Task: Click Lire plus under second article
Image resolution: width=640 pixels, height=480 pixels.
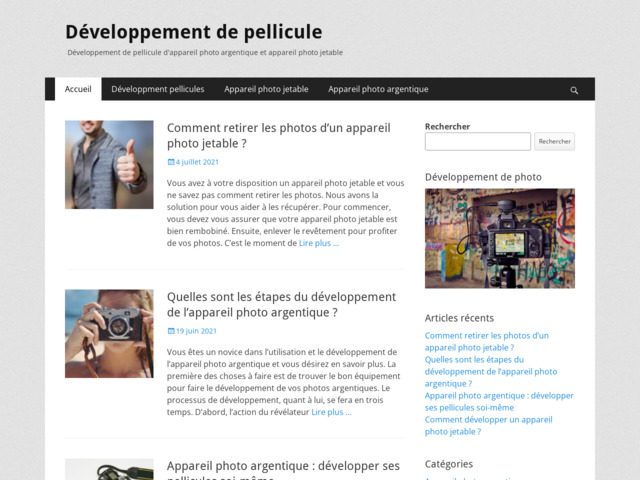Action: 331,412
